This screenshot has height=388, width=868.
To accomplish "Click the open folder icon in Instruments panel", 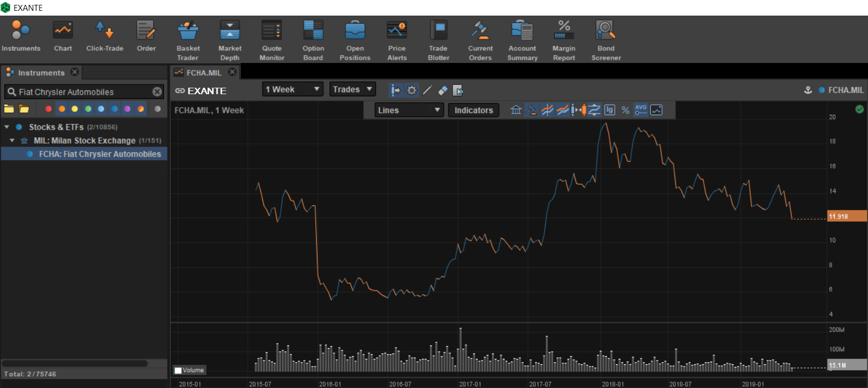I will click(24, 109).
